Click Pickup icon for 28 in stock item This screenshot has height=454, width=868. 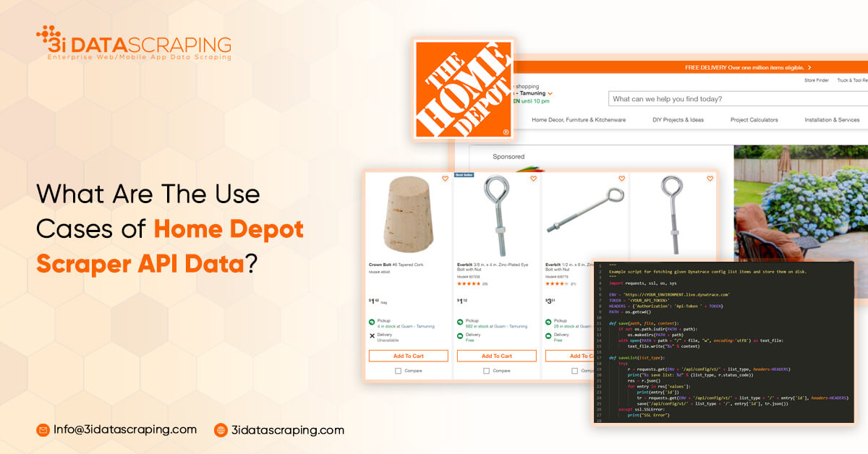[548, 322]
